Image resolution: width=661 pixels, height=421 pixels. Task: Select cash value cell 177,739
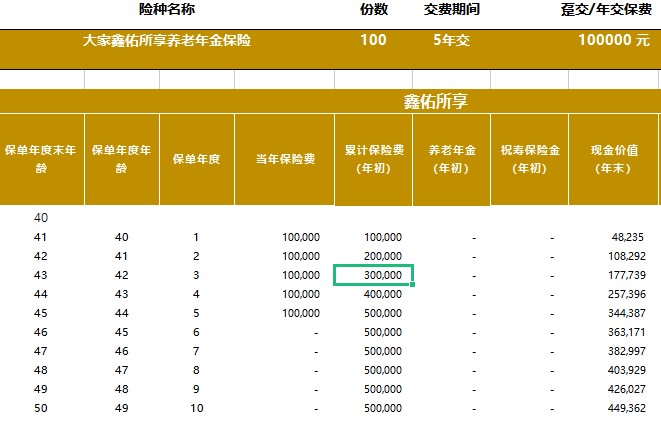pyautogui.click(x=626, y=275)
